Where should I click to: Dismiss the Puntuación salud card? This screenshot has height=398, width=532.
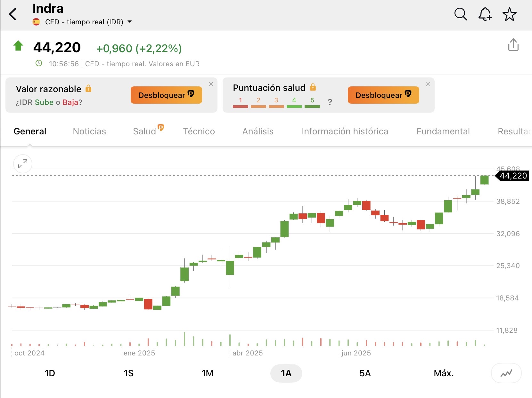click(428, 84)
